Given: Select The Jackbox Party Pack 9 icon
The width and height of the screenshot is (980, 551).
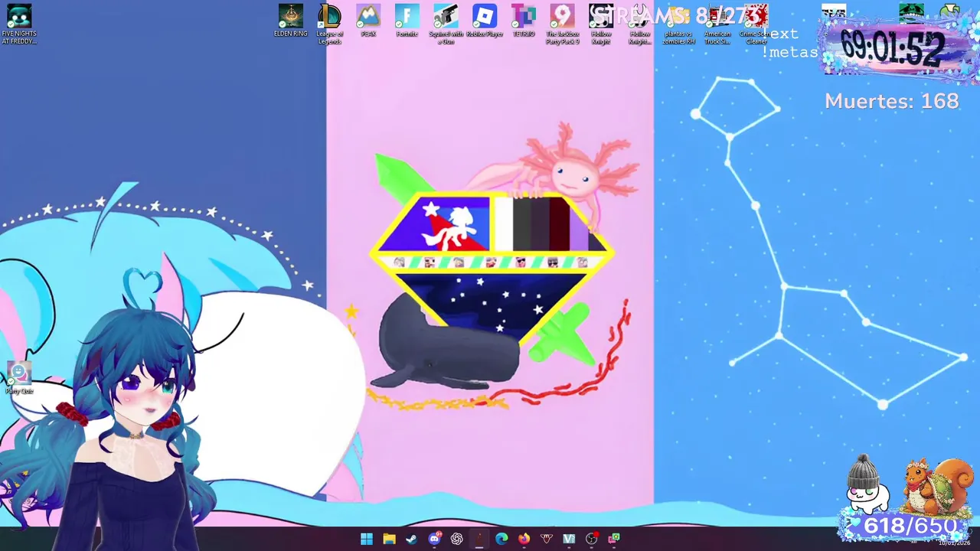Looking at the screenshot, I should (x=562, y=24).
